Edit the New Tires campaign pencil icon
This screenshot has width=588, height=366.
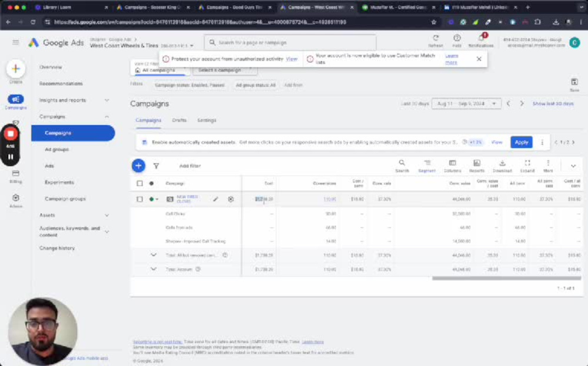tap(216, 199)
